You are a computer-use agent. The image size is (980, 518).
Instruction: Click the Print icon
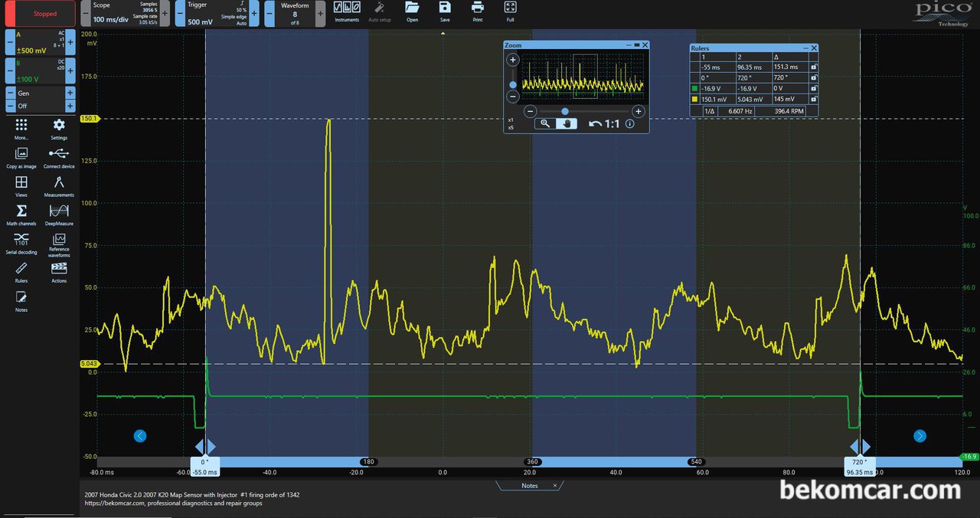pyautogui.click(x=478, y=11)
